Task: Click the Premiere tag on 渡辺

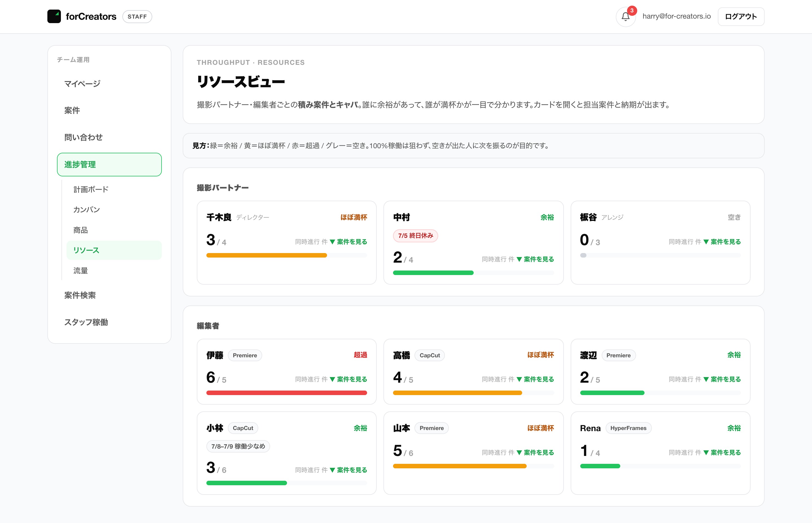Action: coord(618,355)
